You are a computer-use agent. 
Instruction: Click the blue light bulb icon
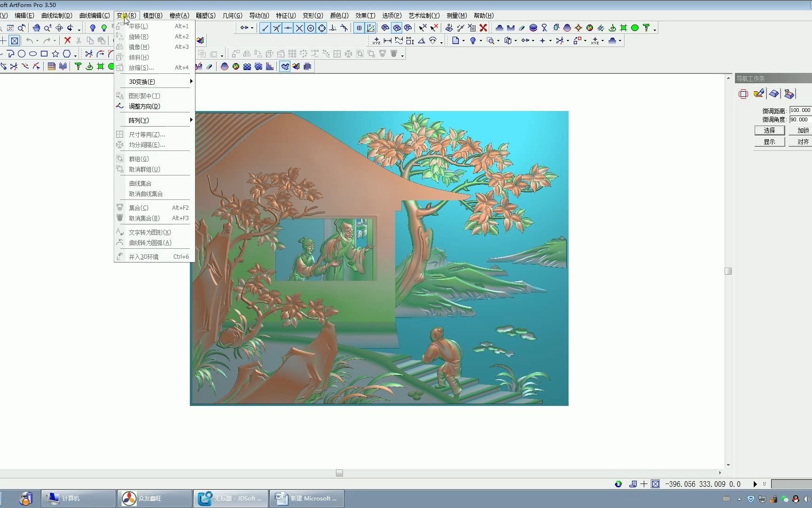pyautogui.click(x=93, y=28)
